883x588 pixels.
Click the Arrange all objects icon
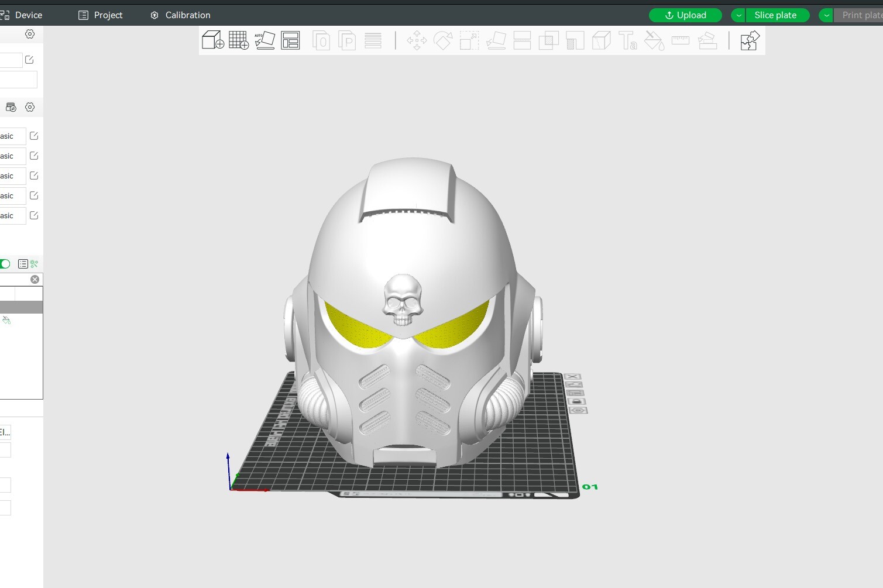point(290,40)
